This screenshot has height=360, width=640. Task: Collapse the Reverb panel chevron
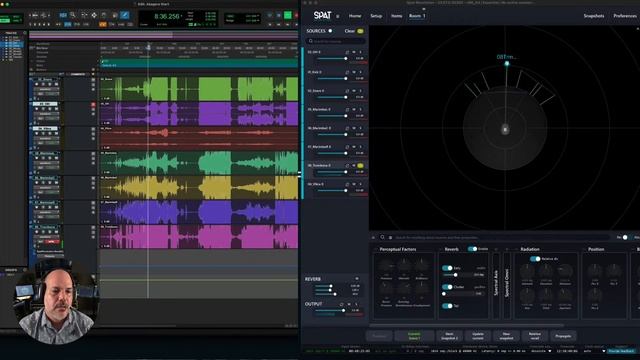coord(440,249)
